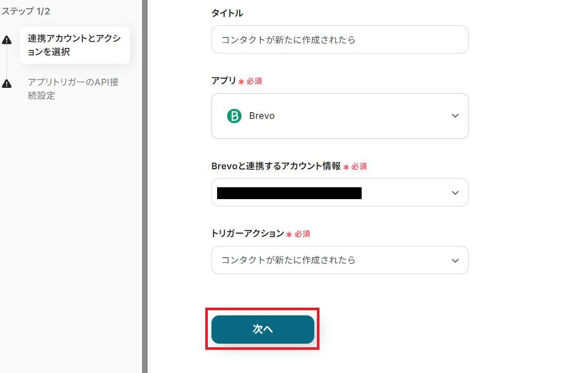The height and width of the screenshot is (373, 588).
Task: Click the アプリ field label
Action: tap(223, 81)
